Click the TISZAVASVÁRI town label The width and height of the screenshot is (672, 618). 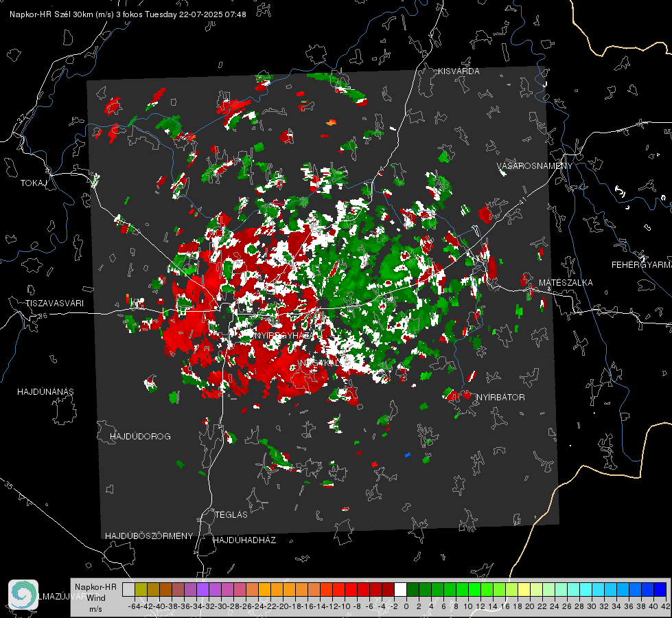pos(55,304)
